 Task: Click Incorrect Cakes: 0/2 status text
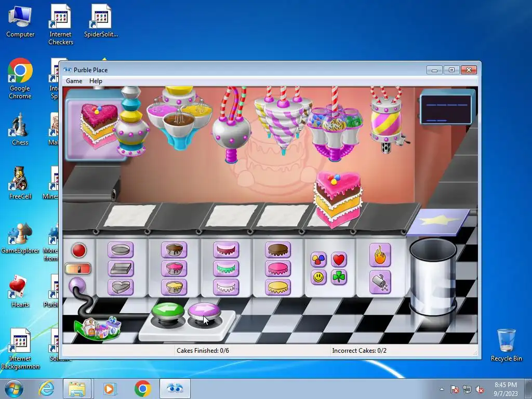[x=360, y=351]
